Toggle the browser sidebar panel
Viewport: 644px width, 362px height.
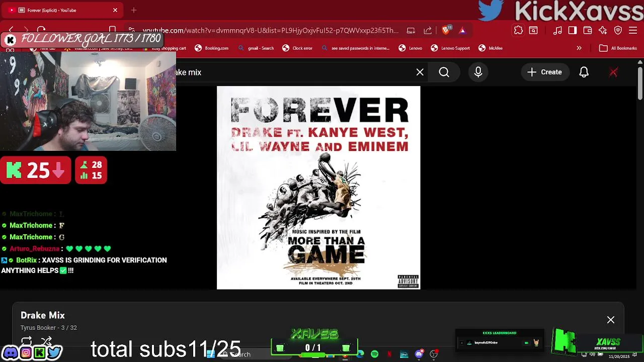coord(573,30)
